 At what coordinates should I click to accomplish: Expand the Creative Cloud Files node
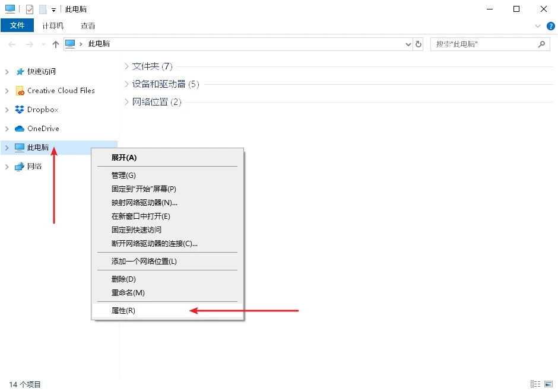coord(7,91)
